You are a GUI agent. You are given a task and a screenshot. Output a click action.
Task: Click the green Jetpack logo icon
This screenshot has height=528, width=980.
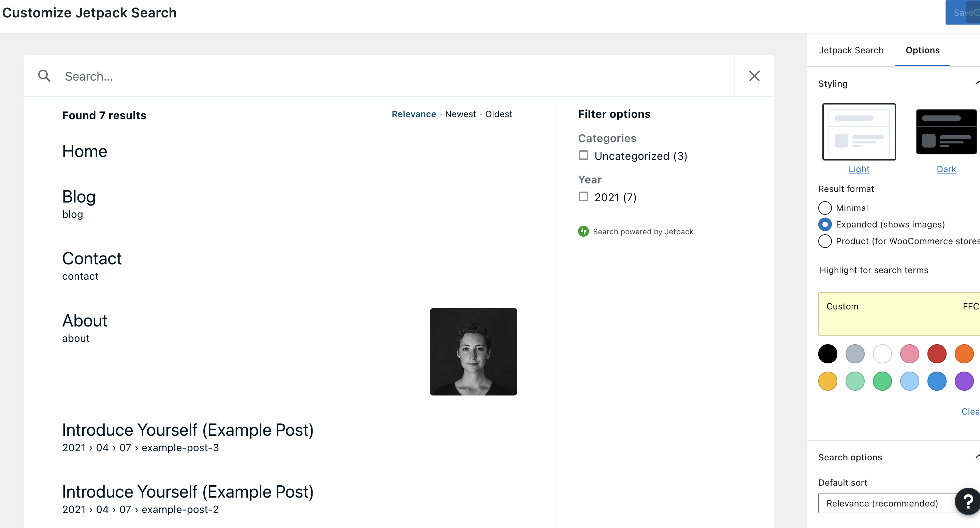coord(583,231)
